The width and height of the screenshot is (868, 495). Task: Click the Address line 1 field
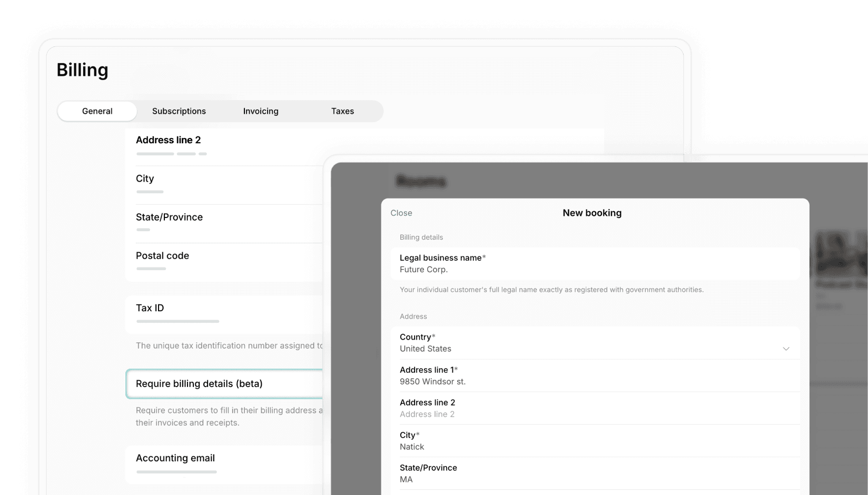tap(594, 376)
